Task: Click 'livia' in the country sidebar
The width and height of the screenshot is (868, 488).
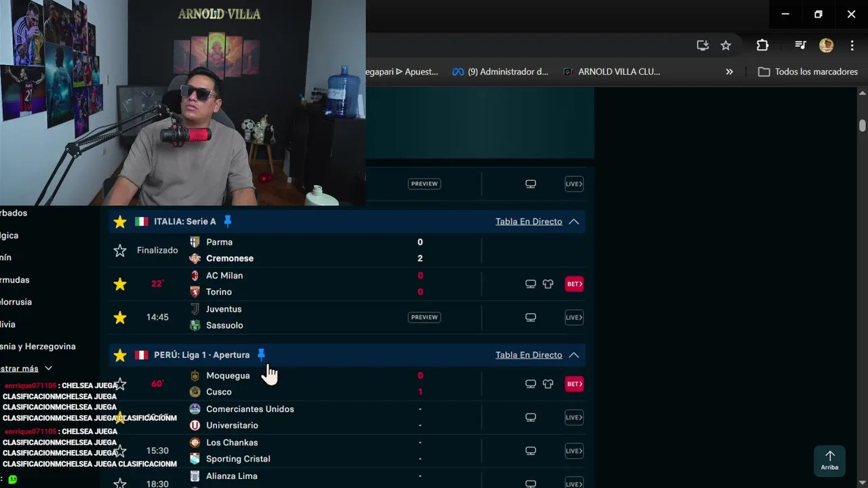Action: 7,325
